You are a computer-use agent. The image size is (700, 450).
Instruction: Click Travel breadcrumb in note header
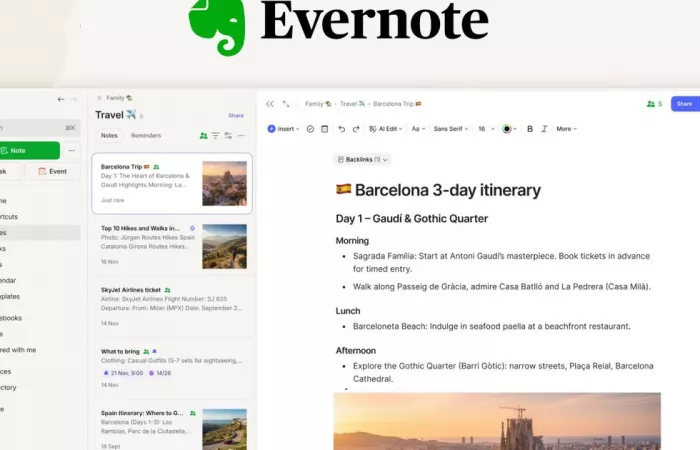point(352,104)
